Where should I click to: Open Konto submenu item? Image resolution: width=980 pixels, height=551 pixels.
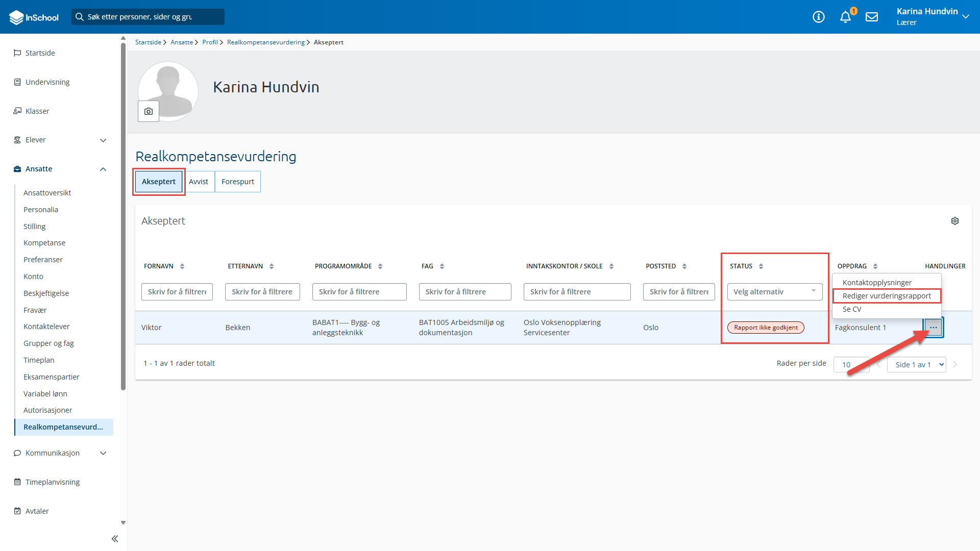click(33, 277)
